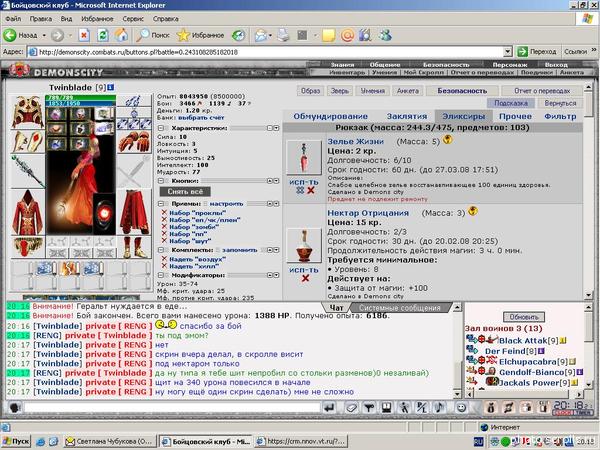Open the Back button history dropdown
Image resolution: width=600 pixels, height=450 pixels.
tap(44, 36)
